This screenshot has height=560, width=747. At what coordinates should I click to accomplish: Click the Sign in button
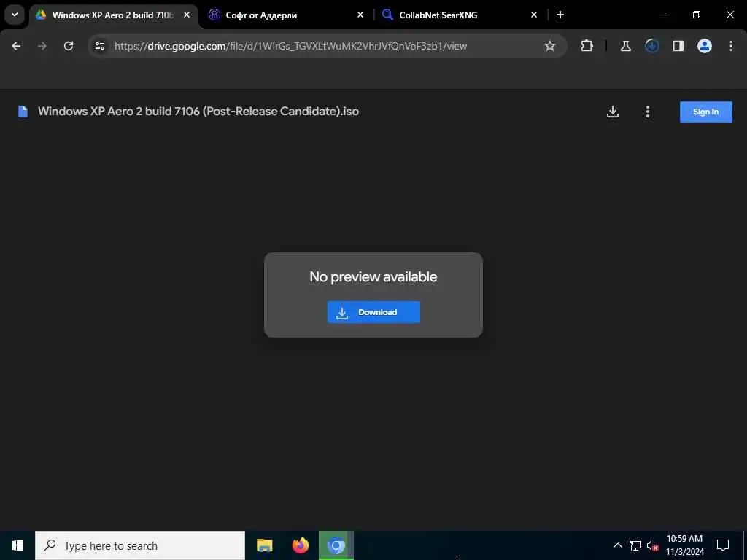705,112
